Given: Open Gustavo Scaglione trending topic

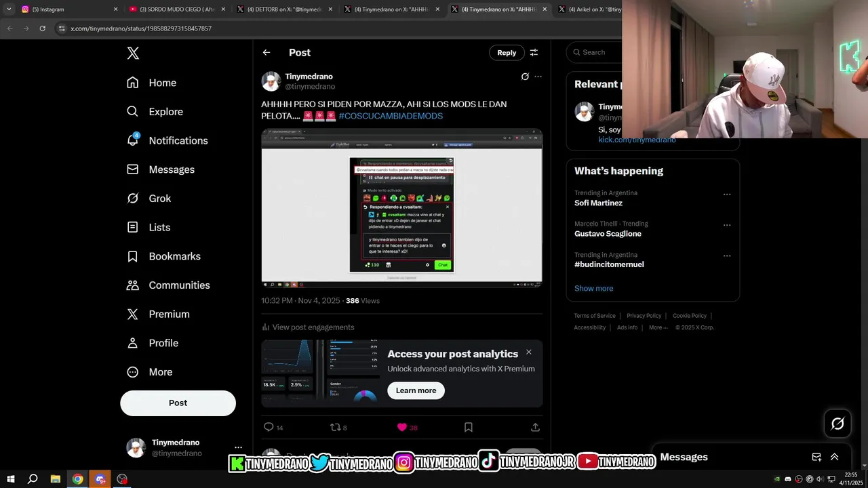Looking at the screenshot, I should [608, 234].
